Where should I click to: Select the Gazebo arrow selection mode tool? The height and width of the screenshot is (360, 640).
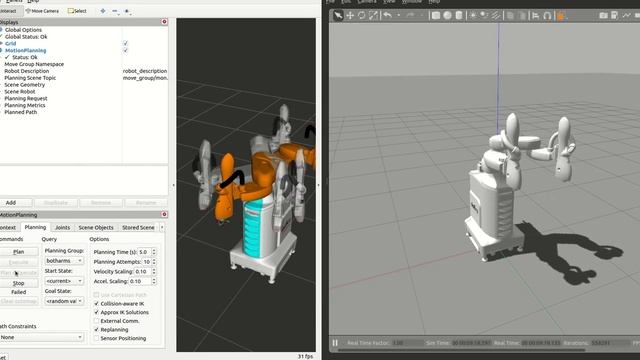[x=338, y=16]
